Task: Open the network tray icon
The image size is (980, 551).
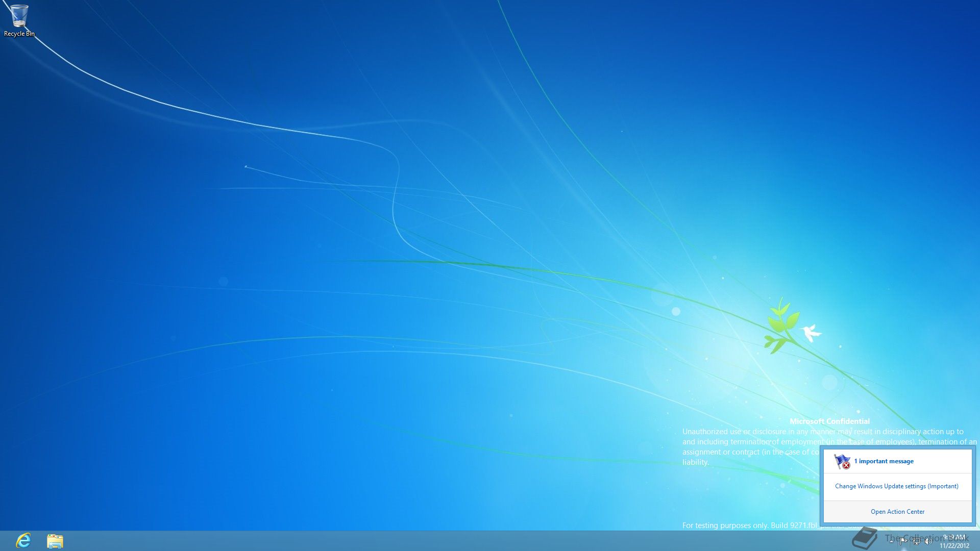Action: [917, 541]
